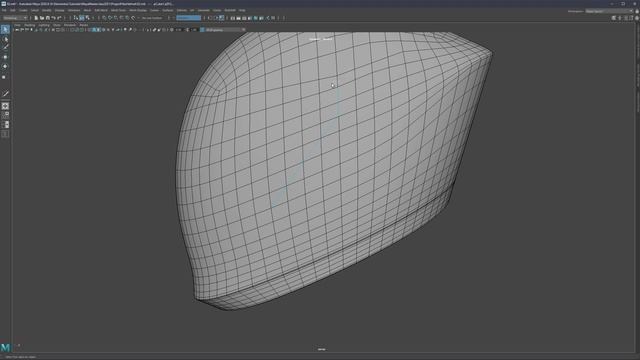Toggle Snap to Curves
The image size is (640, 360).
[x=110, y=18]
